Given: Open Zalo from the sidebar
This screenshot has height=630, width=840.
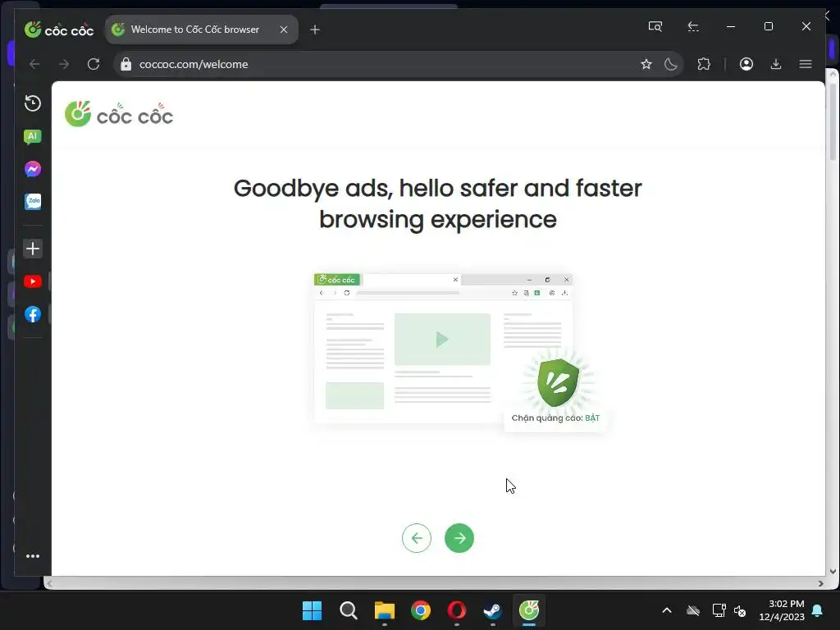Looking at the screenshot, I should 33,202.
